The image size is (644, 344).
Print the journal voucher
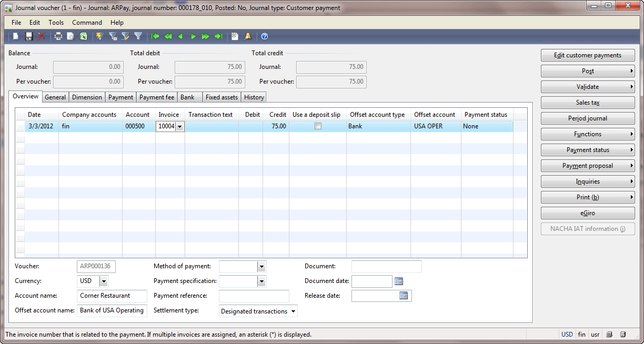click(x=58, y=36)
